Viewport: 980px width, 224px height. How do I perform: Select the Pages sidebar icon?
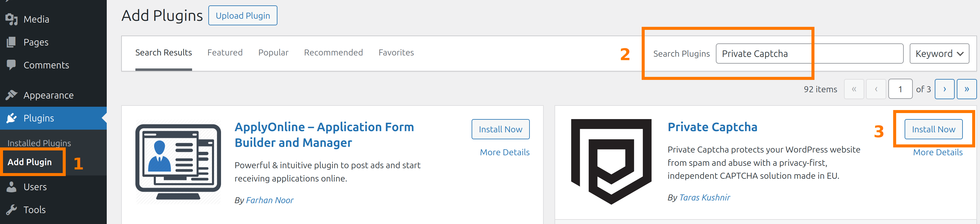pyautogui.click(x=11, y=42)
